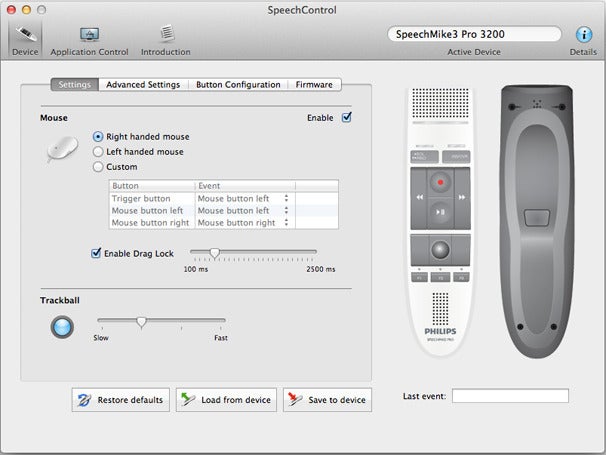Viewport: 606px width, 455px height.
Task: Click the F2 key on SpeechMike image
Action: [440, 277]
